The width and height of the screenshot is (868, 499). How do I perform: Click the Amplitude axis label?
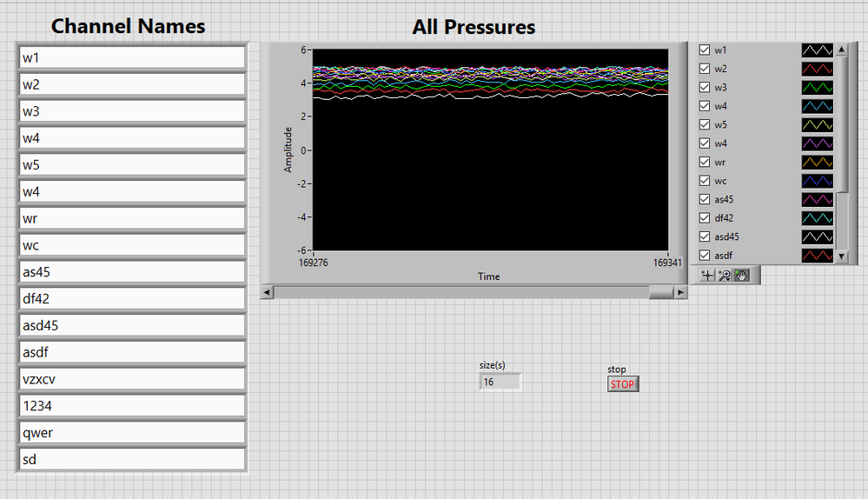288,150
